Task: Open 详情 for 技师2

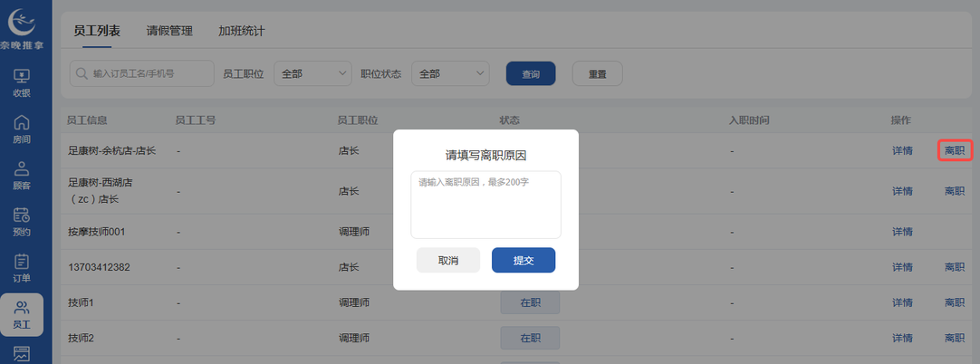Action: click(x=902, y=339)
